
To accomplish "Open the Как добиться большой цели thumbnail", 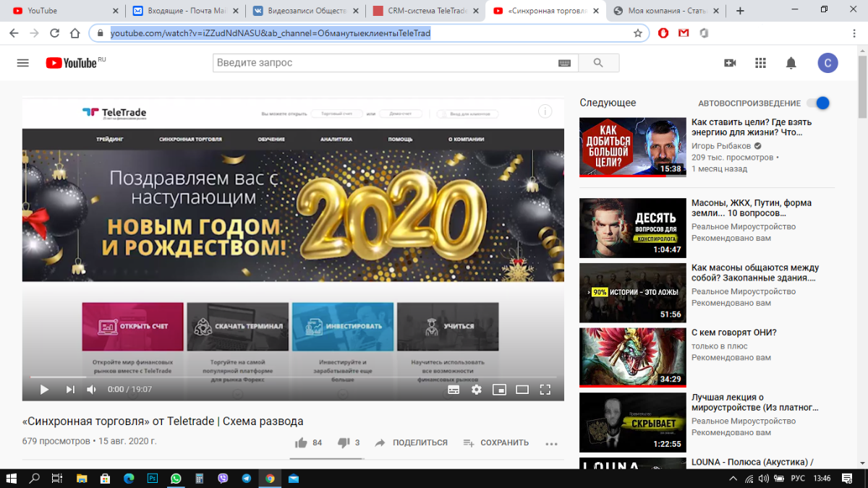I will (633, 147).
